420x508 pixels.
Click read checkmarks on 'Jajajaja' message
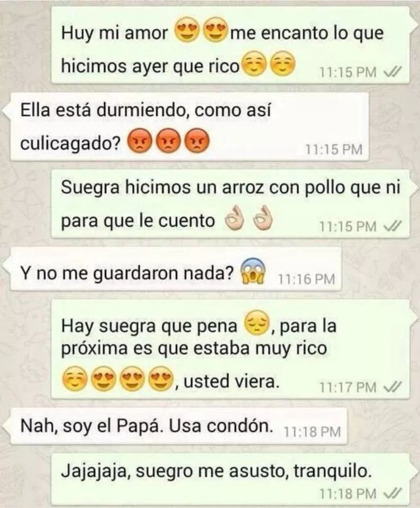(393, 493)
